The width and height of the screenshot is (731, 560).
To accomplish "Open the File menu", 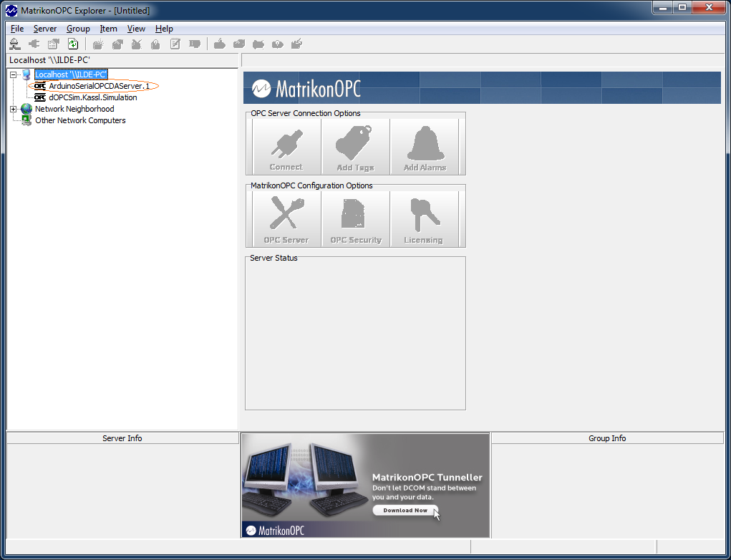I will [17, 29].
